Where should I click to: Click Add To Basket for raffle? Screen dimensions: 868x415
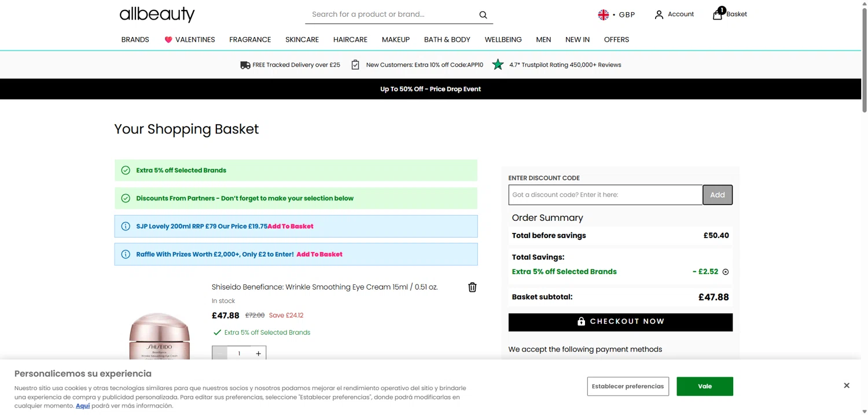[x=319, y=254]
